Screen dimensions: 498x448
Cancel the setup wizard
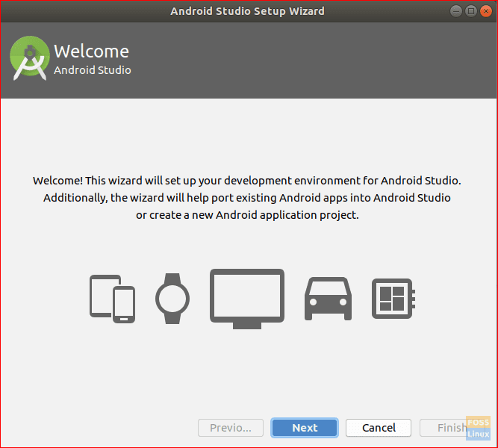379,428
